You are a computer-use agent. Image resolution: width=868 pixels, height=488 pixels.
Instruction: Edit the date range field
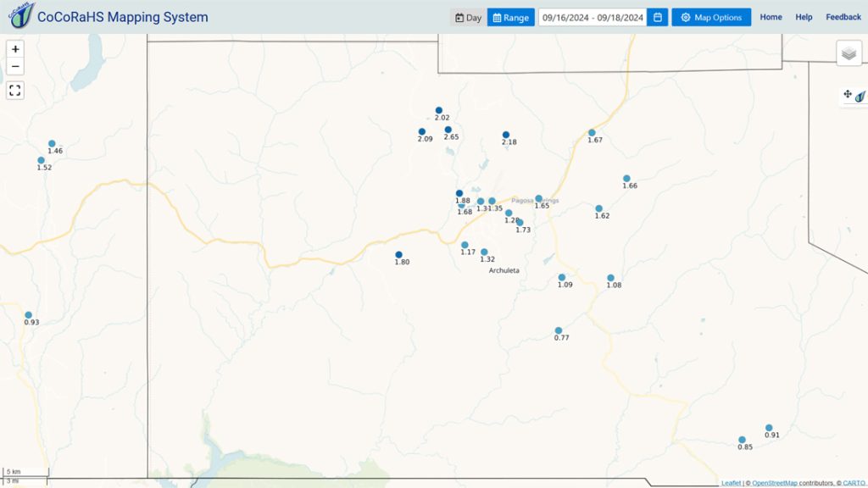point(593,17)
